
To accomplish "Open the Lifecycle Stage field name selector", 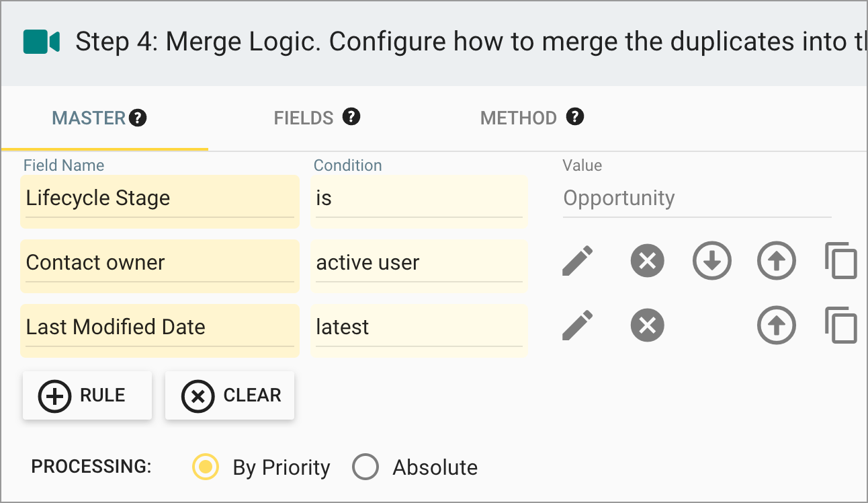I will tap(160, 201).
